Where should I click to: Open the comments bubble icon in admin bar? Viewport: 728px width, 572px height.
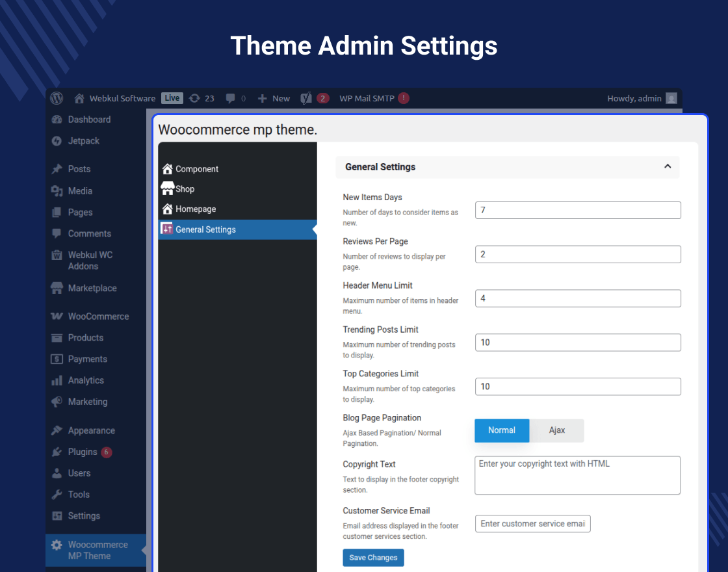click(x=230, y=98)
